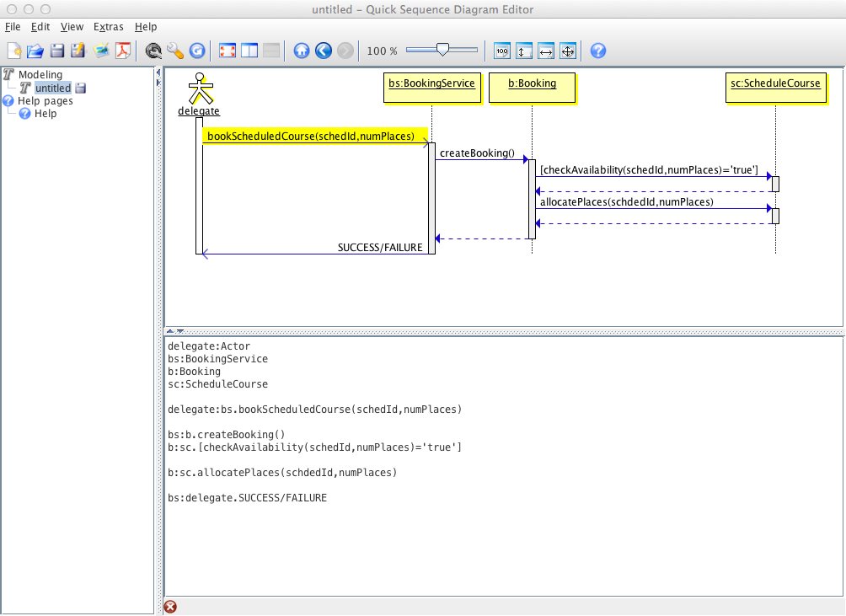Viewport: 846px width, 616px height.
Task: Collapse the diagram pane with the divider arrow
Action: click(x=169, y=332)
